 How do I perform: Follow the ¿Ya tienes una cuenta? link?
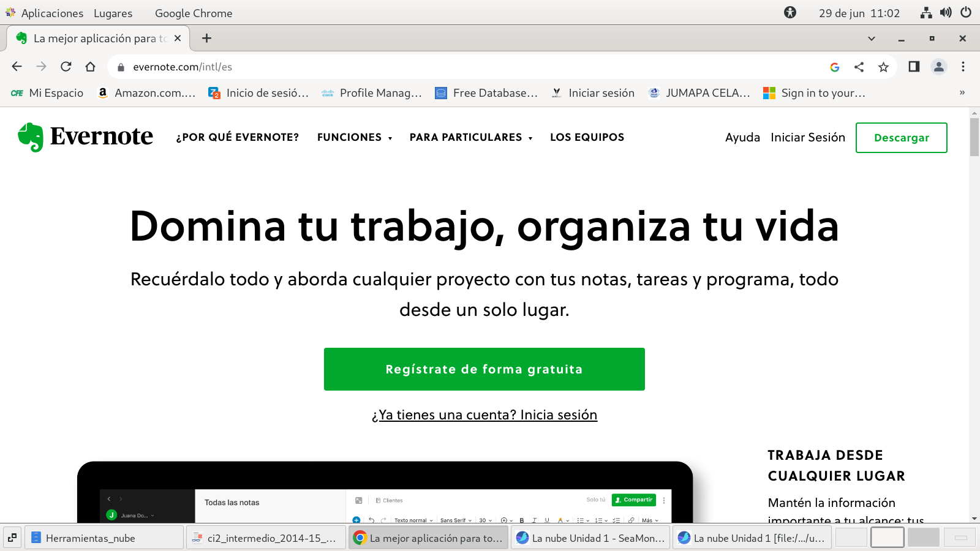click(x=484, y=415)
